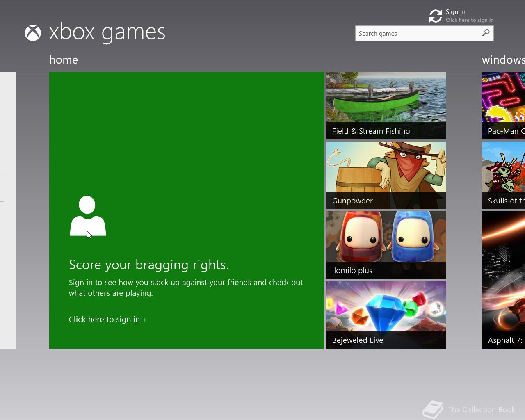Open the Field & Stream Fishing tile
Viewport: 525px width, 420px height.
point(386,105)
